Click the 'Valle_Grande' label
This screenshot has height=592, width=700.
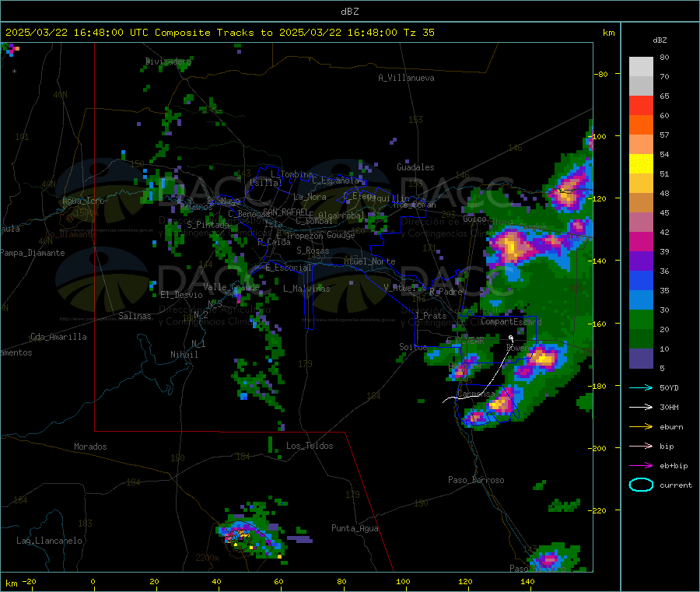tap(231, 286)
